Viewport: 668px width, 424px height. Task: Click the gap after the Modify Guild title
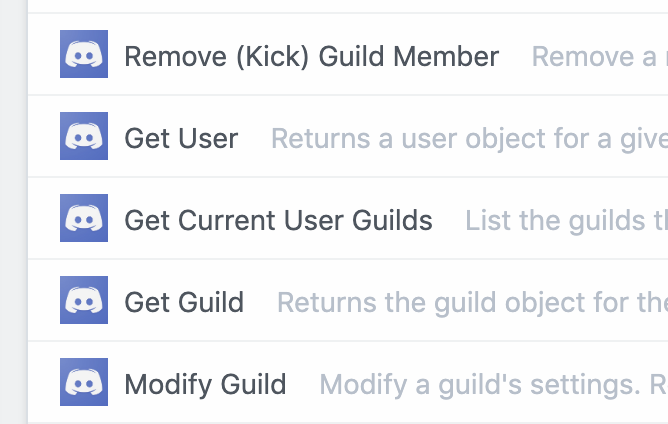(303, 384)
